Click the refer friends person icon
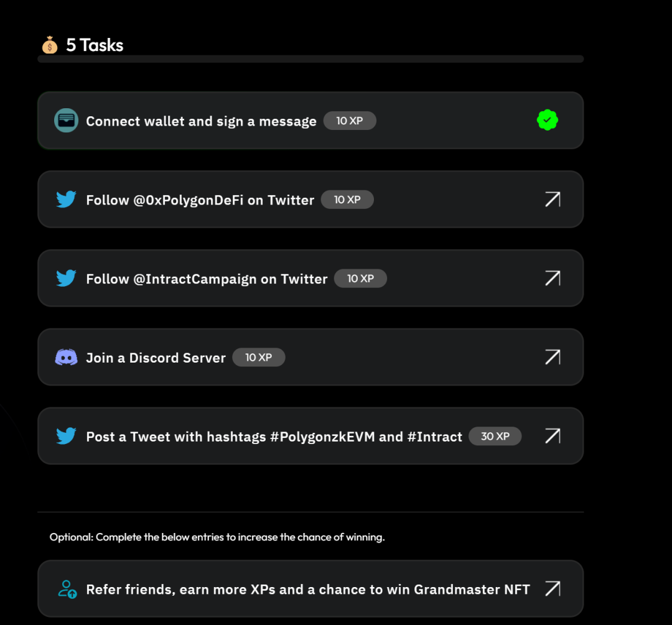 coord(67,589)
